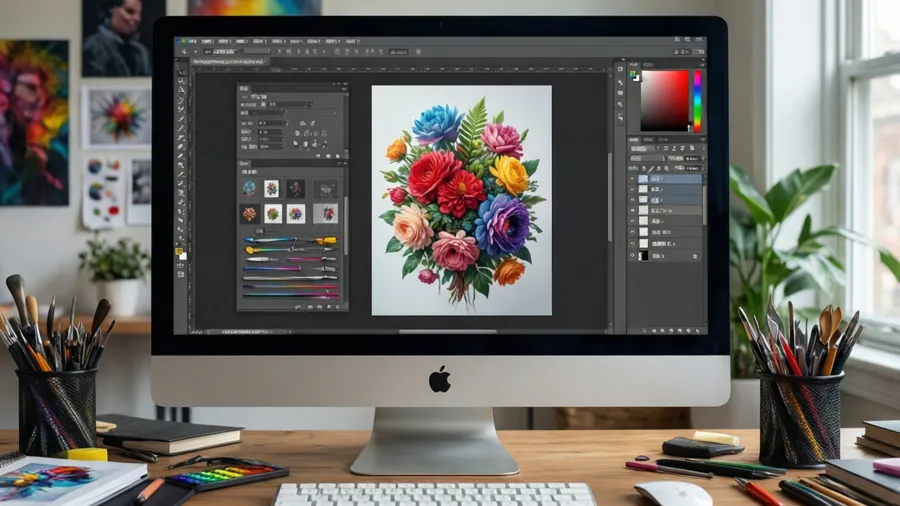
Task: Toggle eye icon of the fifth layer row
Action: coord(633,221)
